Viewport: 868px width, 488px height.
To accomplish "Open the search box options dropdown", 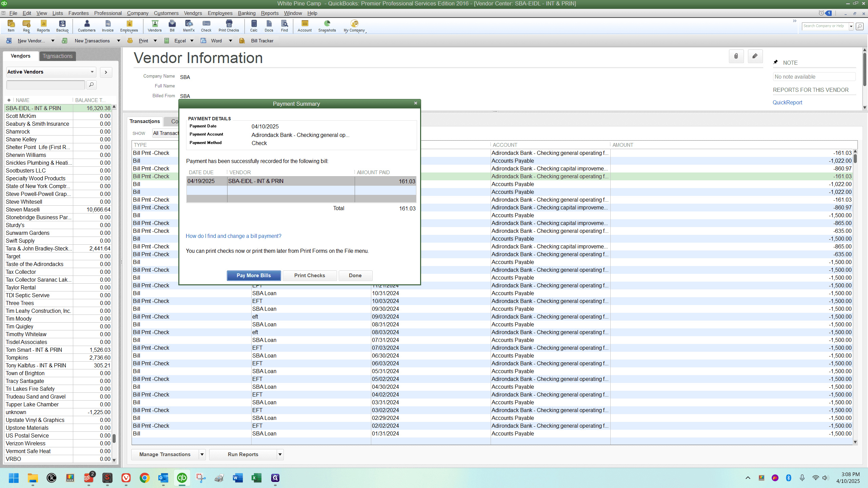I will pyautogui.click(x=851, y=26).
